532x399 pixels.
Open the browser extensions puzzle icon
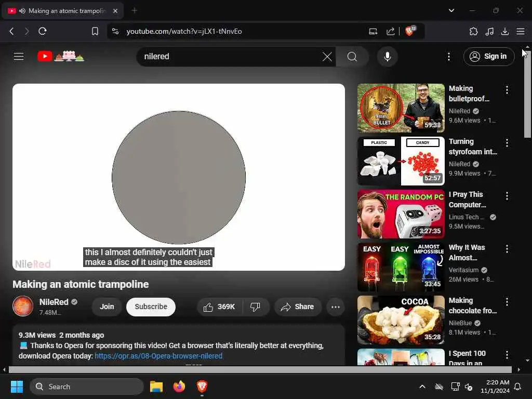point(473,31)
